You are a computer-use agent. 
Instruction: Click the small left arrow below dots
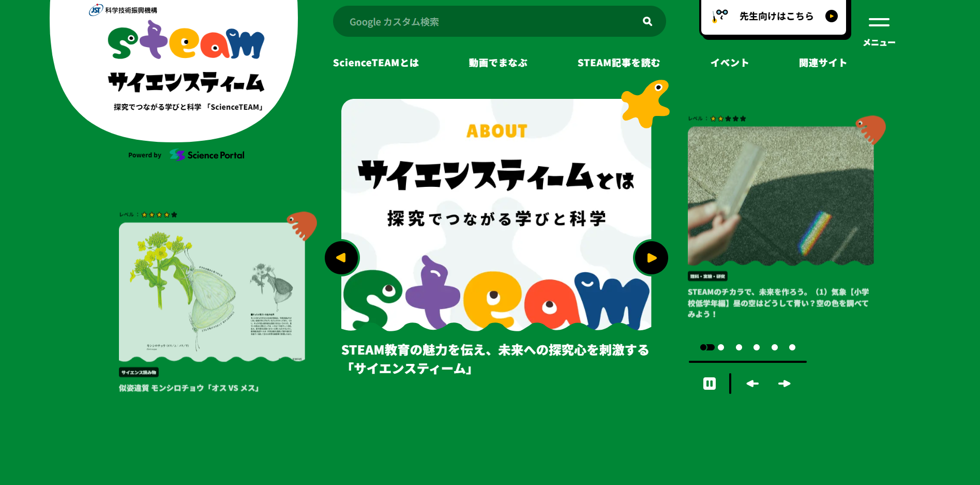coord(752,384)
